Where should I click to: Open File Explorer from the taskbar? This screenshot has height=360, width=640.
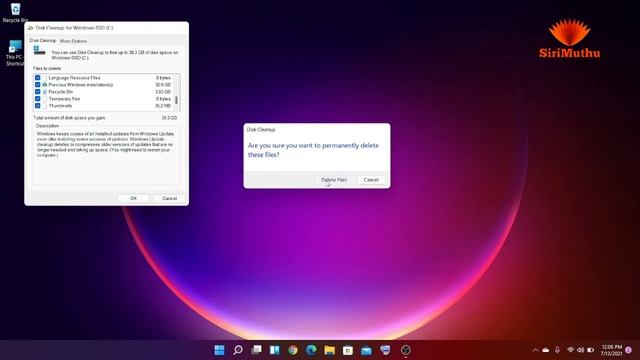(x=330, y=350)
